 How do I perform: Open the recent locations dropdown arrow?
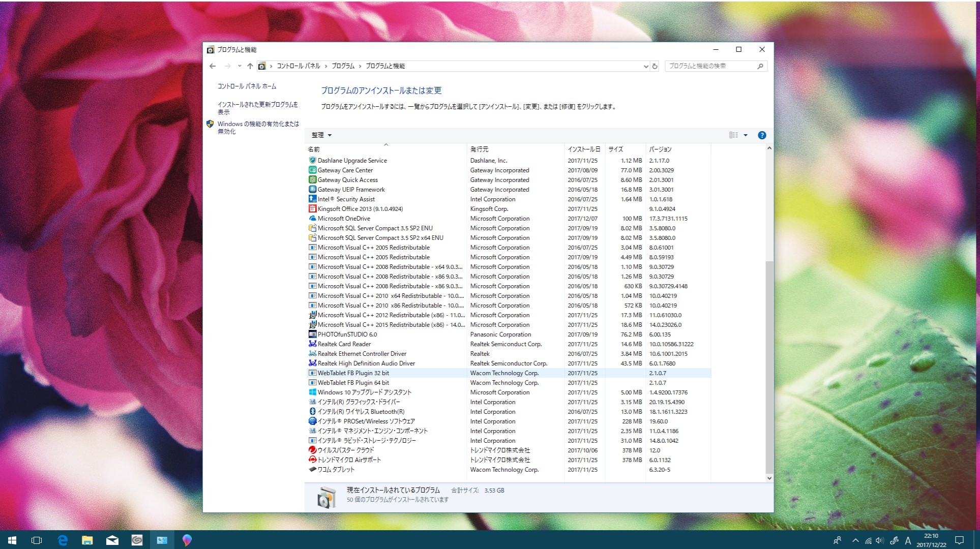pyautogui.click(x=240, y=66)
